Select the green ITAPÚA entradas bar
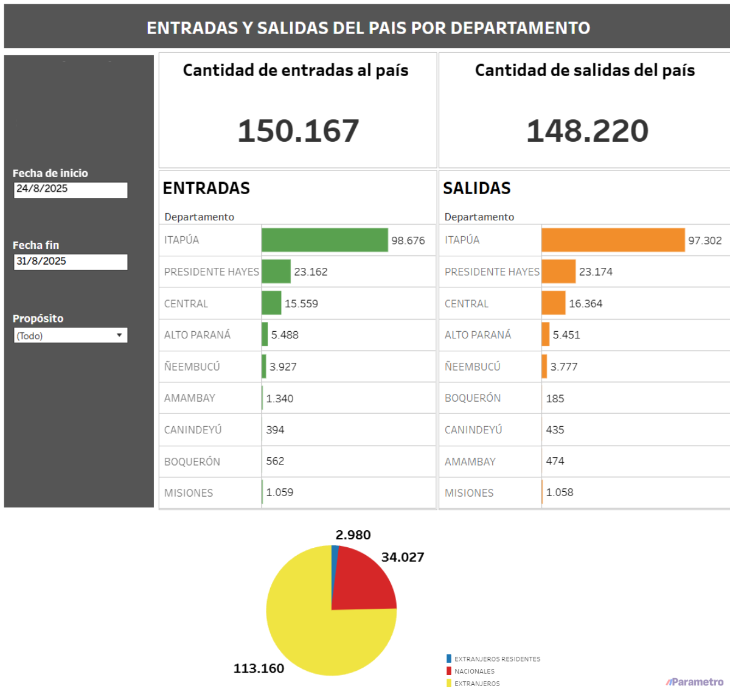730x700 pixels. 324,240
